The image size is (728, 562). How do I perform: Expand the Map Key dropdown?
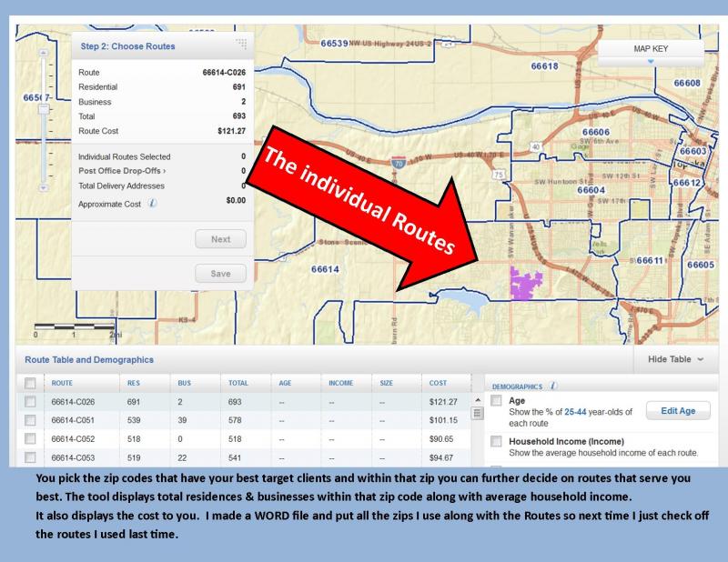[652, 55]
